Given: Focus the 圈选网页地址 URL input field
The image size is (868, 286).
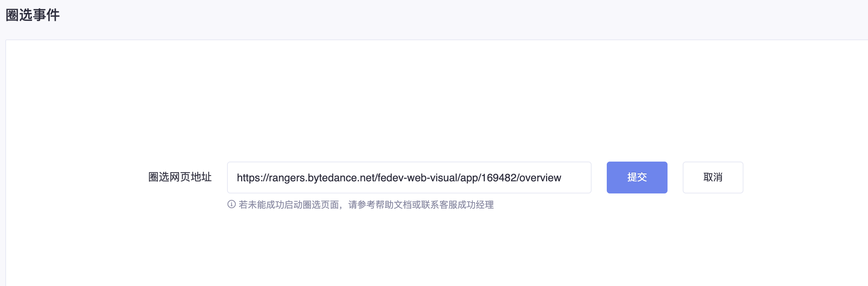Looking at the screenshot, I should click(x=409, y=178).
